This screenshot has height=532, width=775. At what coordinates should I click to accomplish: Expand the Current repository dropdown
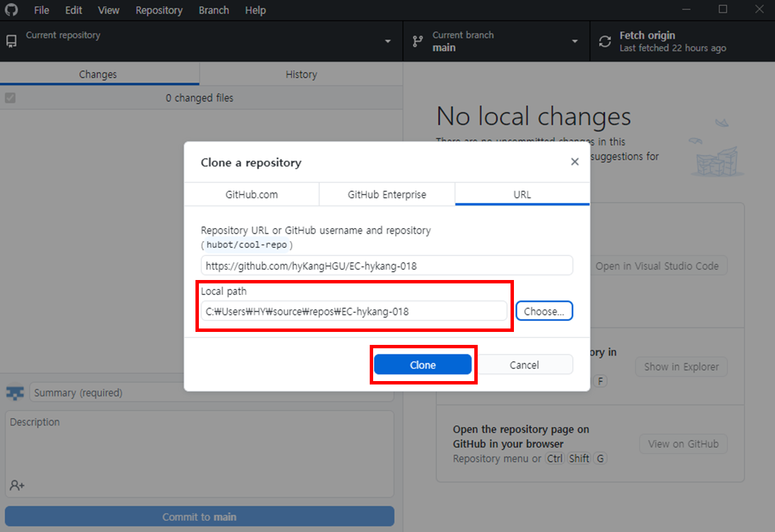387,42
